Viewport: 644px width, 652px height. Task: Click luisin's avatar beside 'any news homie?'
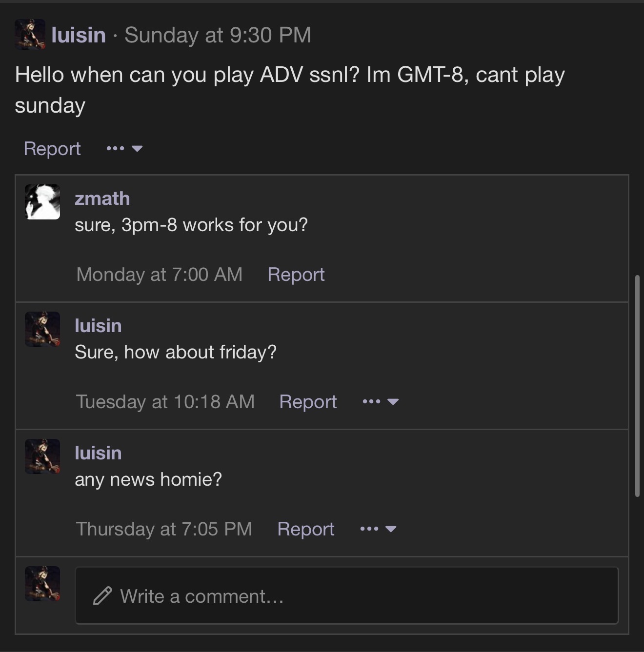point(42,456)
